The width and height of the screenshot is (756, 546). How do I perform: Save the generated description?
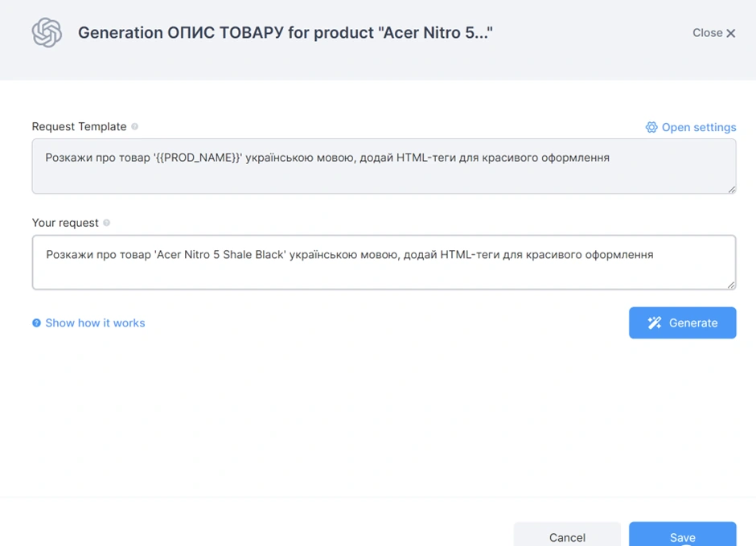682,536
